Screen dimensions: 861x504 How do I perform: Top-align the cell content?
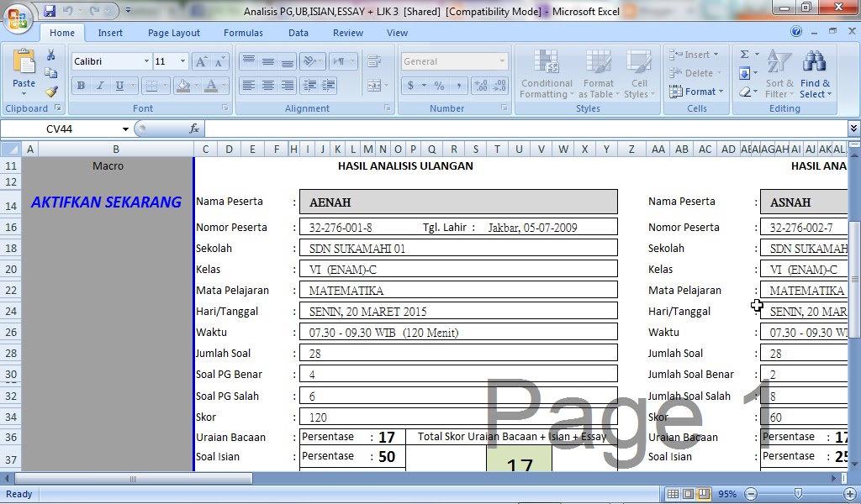[249, 60]
